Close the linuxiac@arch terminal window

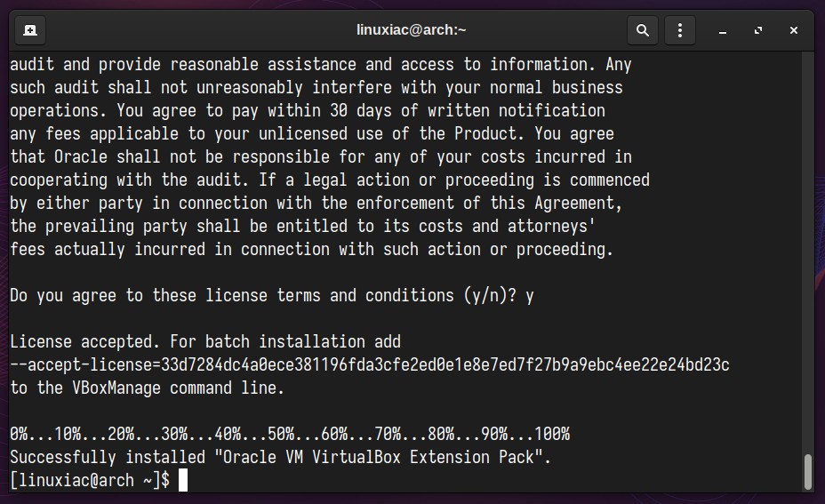point(793,30)
